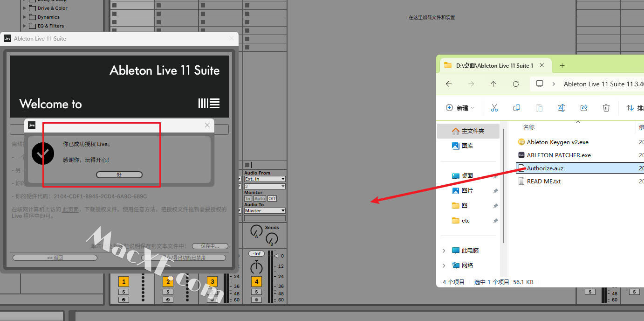644x321 pixels.
Task: Go back in File Explorer
Action: 449,84
